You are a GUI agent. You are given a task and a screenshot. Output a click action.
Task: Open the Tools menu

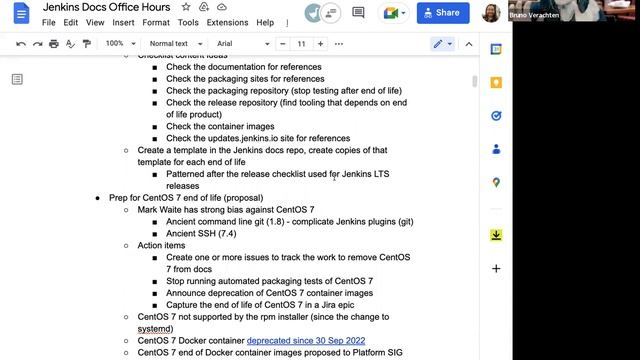click(x=188, y=22)
